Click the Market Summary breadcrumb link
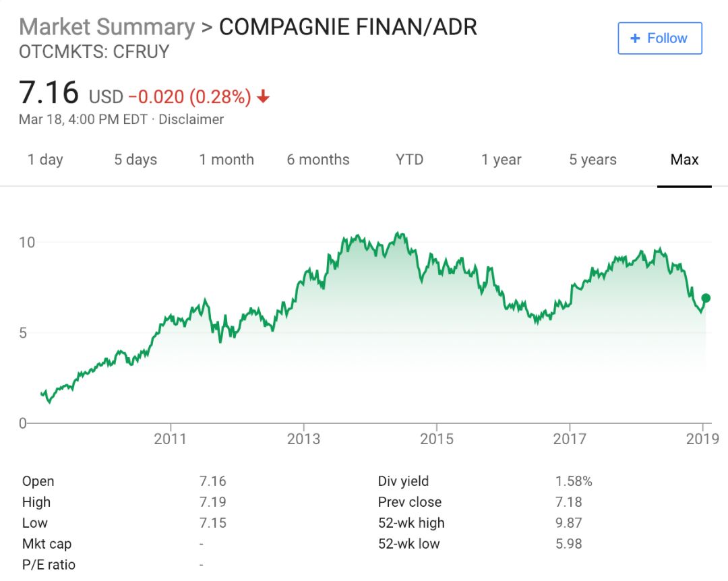Image resolution: width=728 pixels, height=581 pixels. [x=107, y=27]
